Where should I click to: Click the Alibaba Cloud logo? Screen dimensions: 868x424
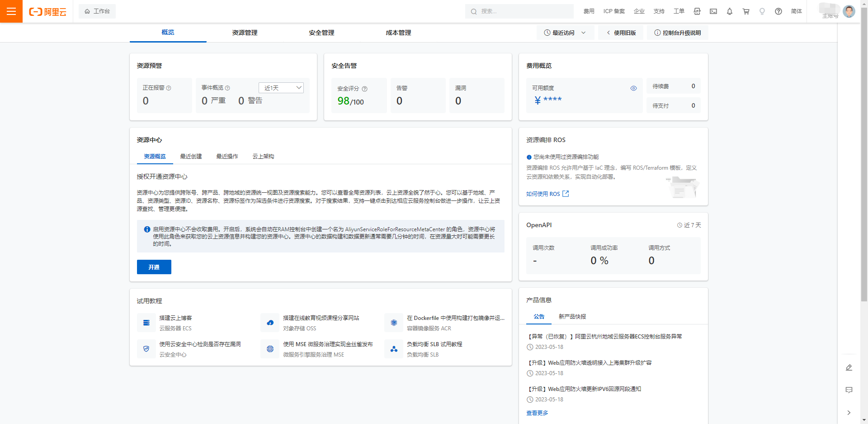(x=48, y=11)
